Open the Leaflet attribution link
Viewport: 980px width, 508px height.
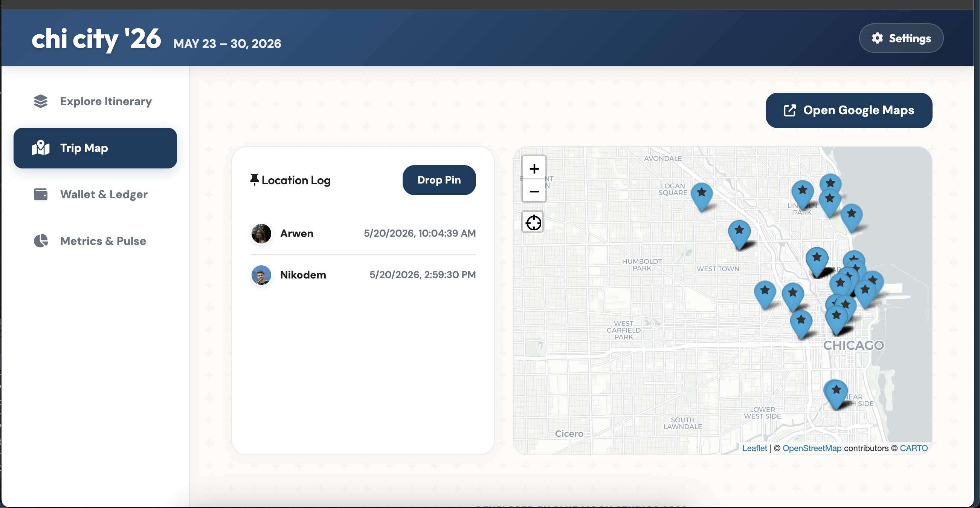pos(754,448)
